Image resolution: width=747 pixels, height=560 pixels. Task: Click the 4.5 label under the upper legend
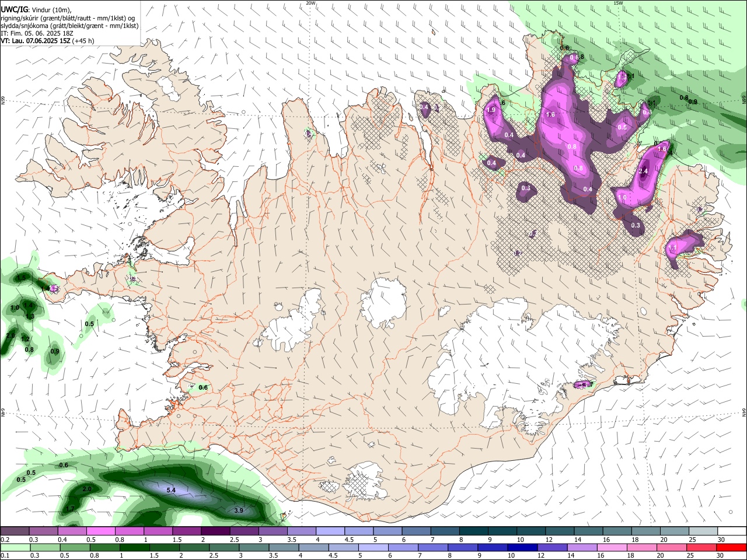coord(349,540)
